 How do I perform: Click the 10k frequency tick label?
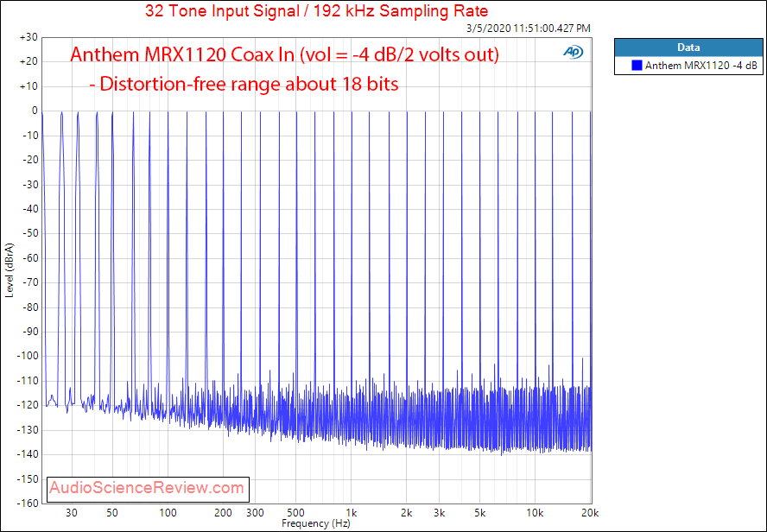535,513
